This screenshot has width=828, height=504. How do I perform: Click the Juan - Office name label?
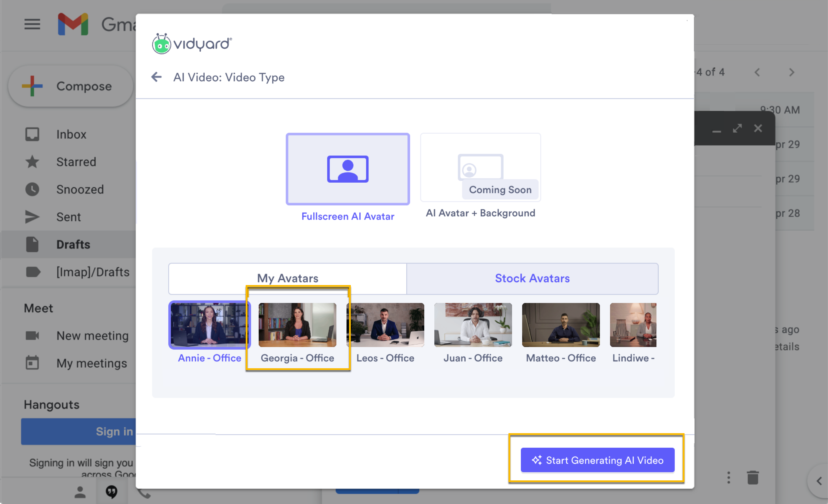click(x=473, y=358)
